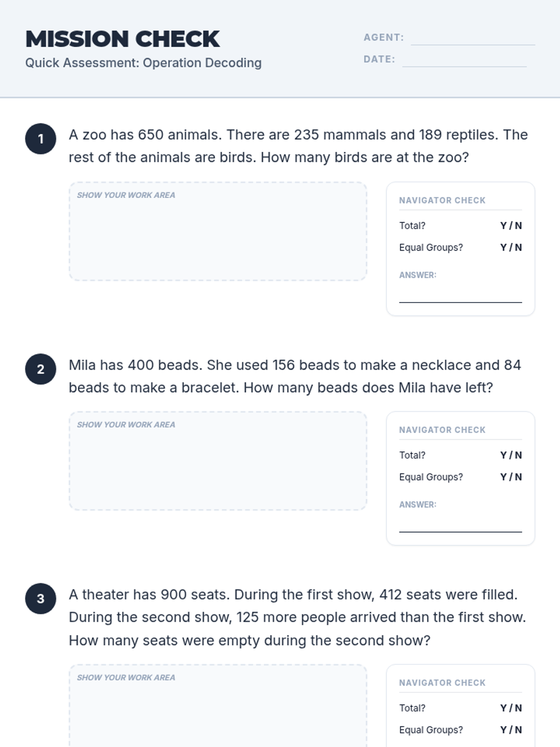
Task: Click the question 3 number badge
Action: [41, 599]
